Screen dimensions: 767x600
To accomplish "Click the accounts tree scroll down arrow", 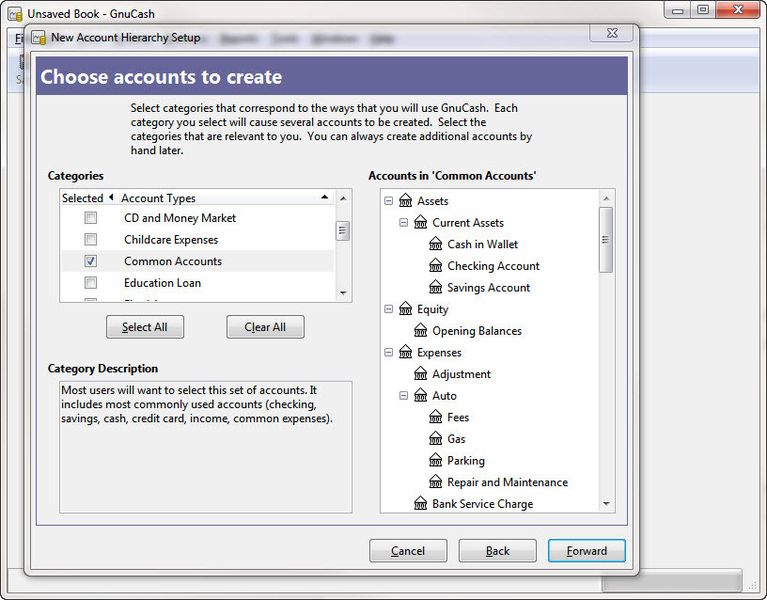I will 606,503.
